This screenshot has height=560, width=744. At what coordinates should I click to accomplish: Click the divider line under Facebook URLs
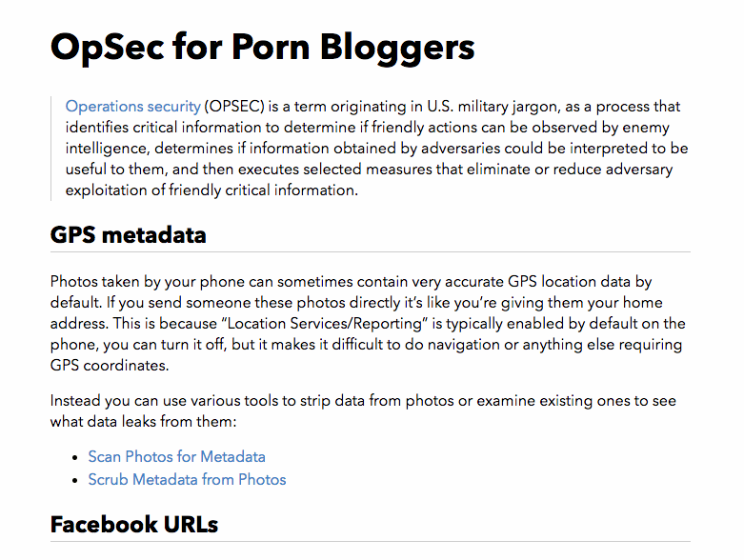tap(371, 541)
